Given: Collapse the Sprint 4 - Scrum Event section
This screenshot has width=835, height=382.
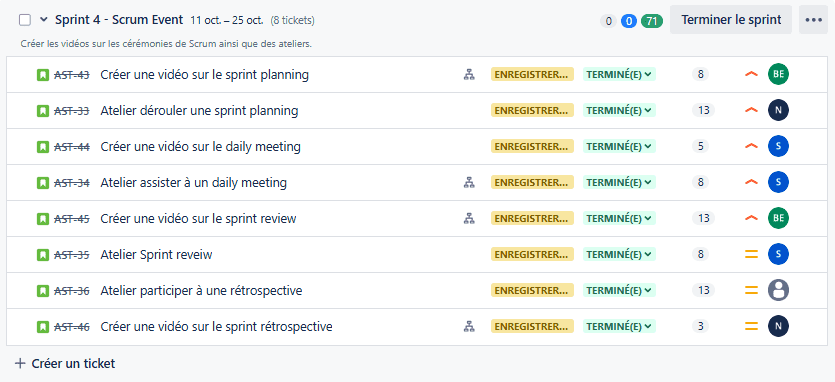Looking at the screenshot, I should tap(44, 20).
